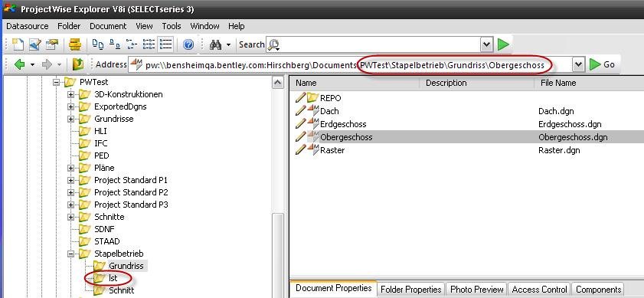Image resolution: width=644 pixels, height=298 pixels.
Task: Click the yellow file cabinet icon
Action: click(x=75, y=44)
